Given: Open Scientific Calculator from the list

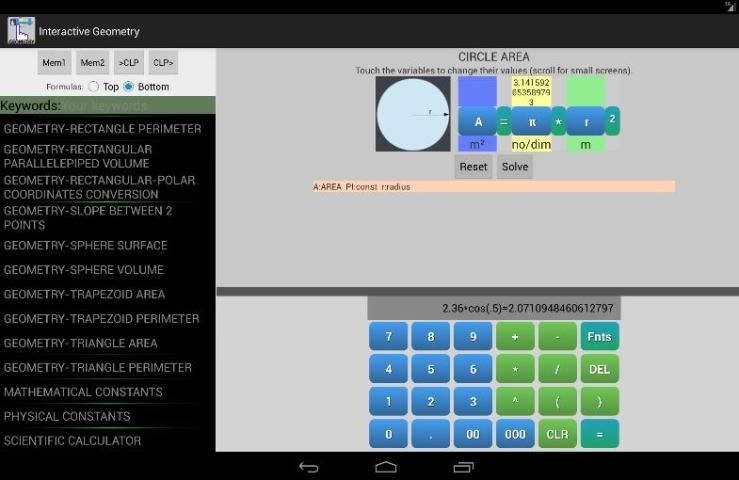Looking at the screenshot, I should point(73,441).
